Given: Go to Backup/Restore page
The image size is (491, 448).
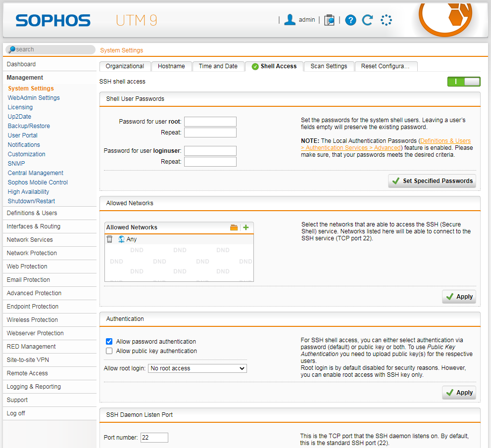Looking at the screenshot, I should pos(29,126).
